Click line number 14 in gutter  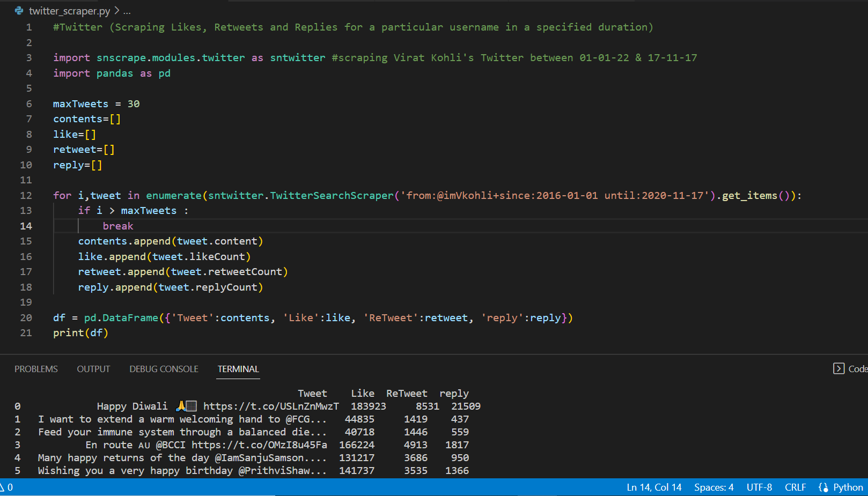coord(26,226)
